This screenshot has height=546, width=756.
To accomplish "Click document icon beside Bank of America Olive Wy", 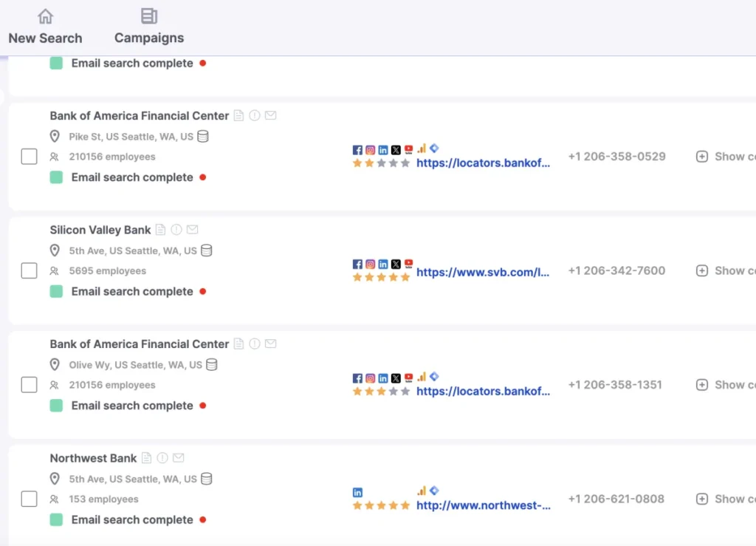I will pyautogui.click(x=238, y=344).
